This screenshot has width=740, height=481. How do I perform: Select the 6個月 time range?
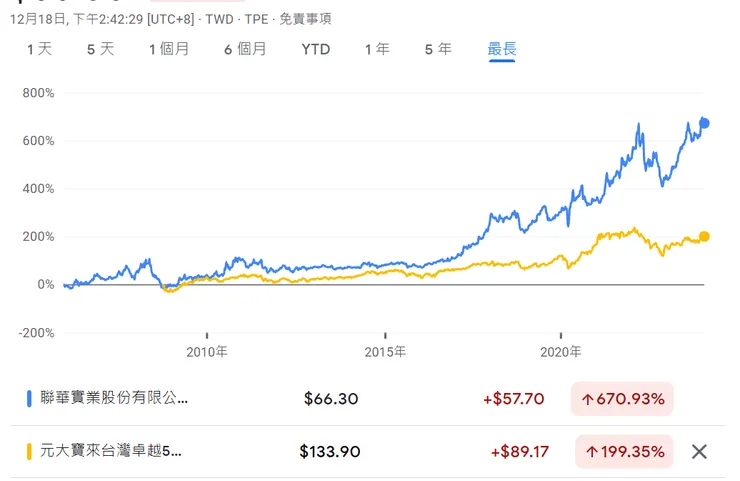pyautogui.click(x=243, y=49)
